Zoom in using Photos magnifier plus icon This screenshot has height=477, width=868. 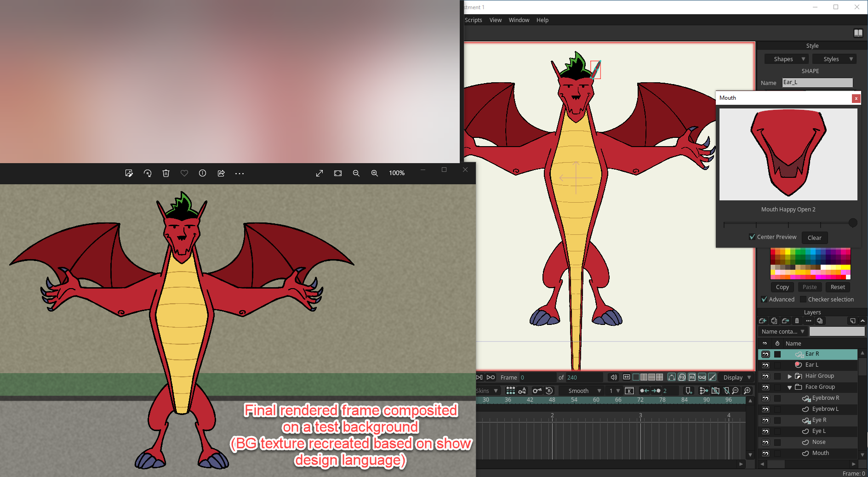click(x=375, y=173)
